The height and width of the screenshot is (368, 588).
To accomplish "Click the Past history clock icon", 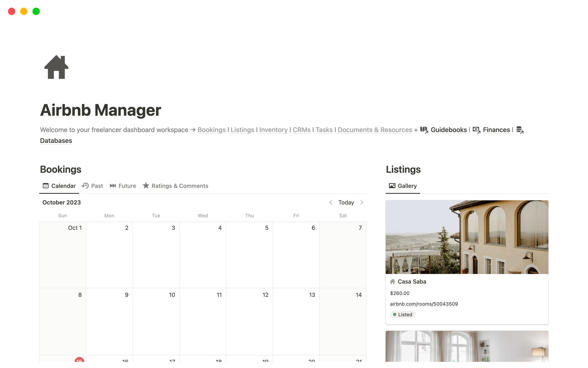I will pos(85,186).
